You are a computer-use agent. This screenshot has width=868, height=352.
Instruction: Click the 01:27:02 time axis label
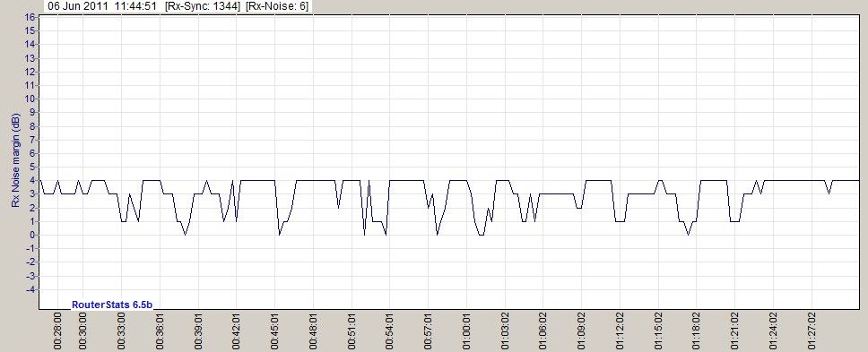click(812, 331)
